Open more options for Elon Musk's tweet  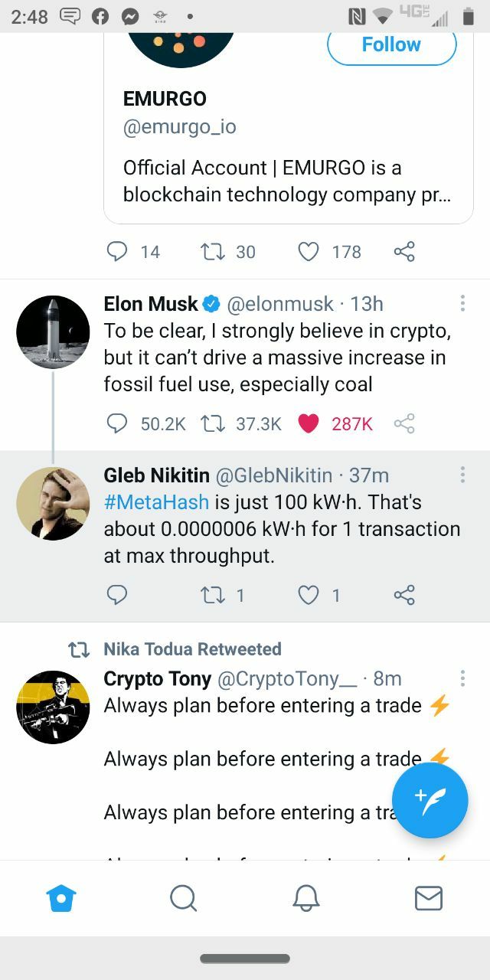pyautogui.click(x=462, y=304)
